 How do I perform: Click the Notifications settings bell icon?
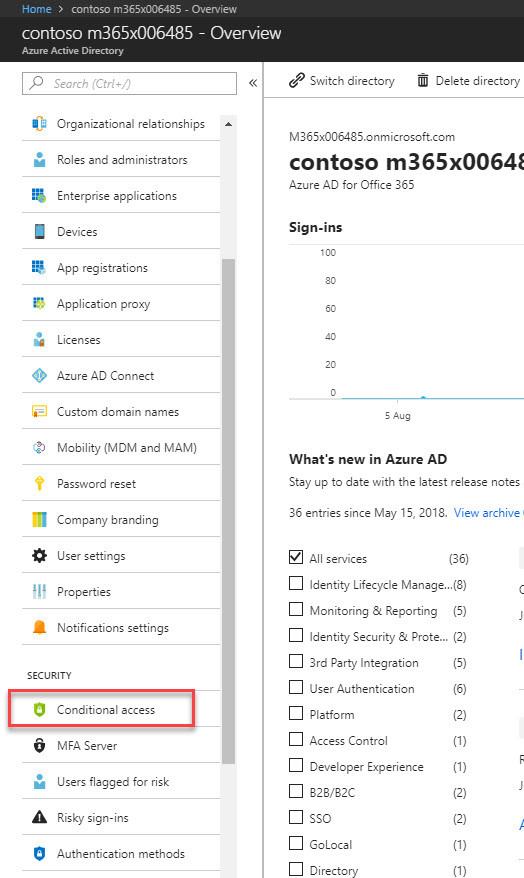click(x=39, y=627)
